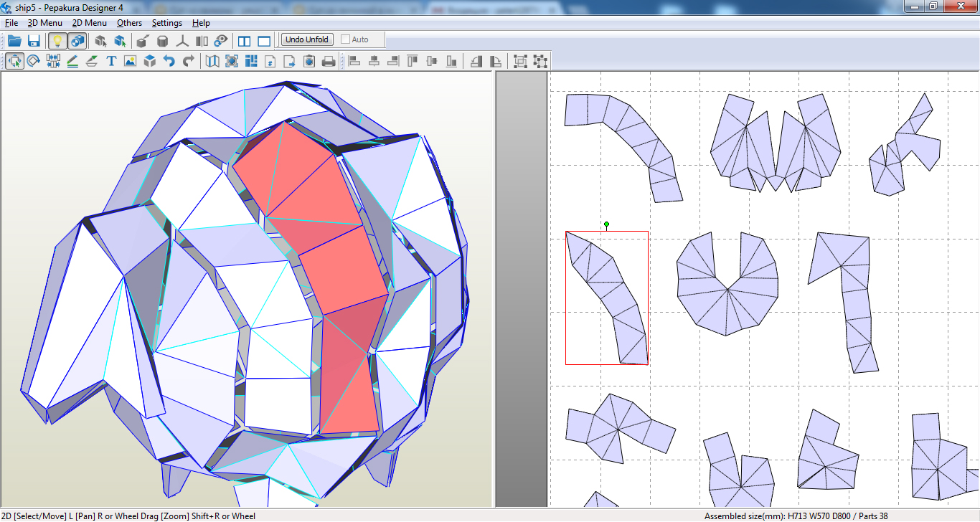Viewport: 980px width, 522px height.
Task: Save the project with the floppy disk icon
Action: click(34, 41)
